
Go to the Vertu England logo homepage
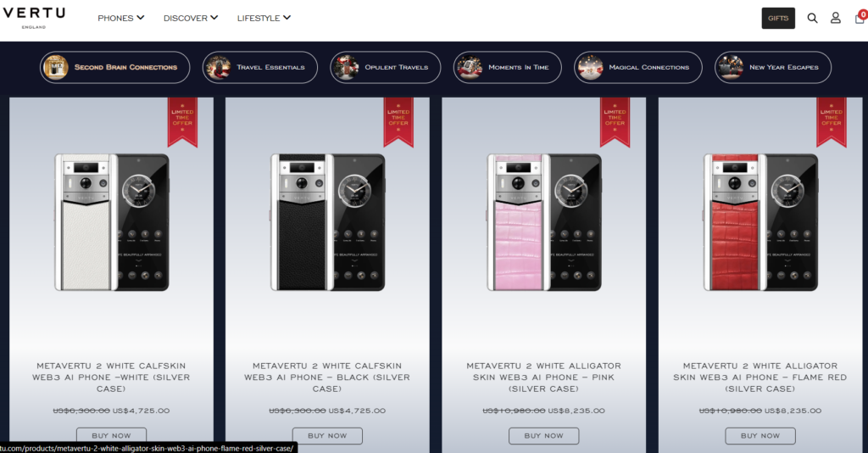(34, 18)
